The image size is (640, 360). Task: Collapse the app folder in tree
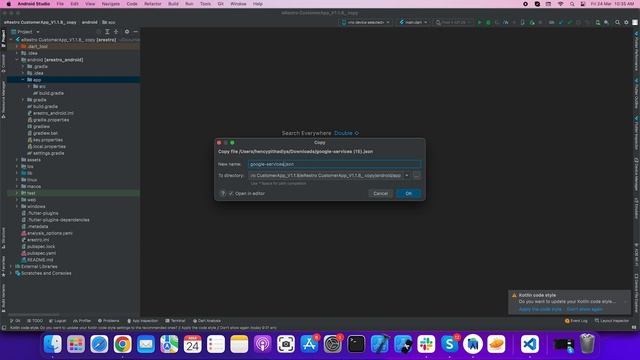[x=23, y=80]
